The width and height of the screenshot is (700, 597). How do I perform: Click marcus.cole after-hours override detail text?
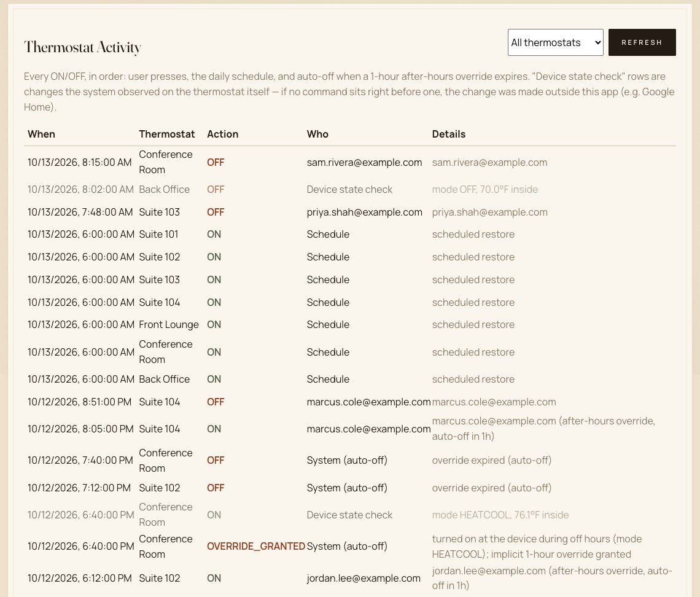tap(543, 429)
